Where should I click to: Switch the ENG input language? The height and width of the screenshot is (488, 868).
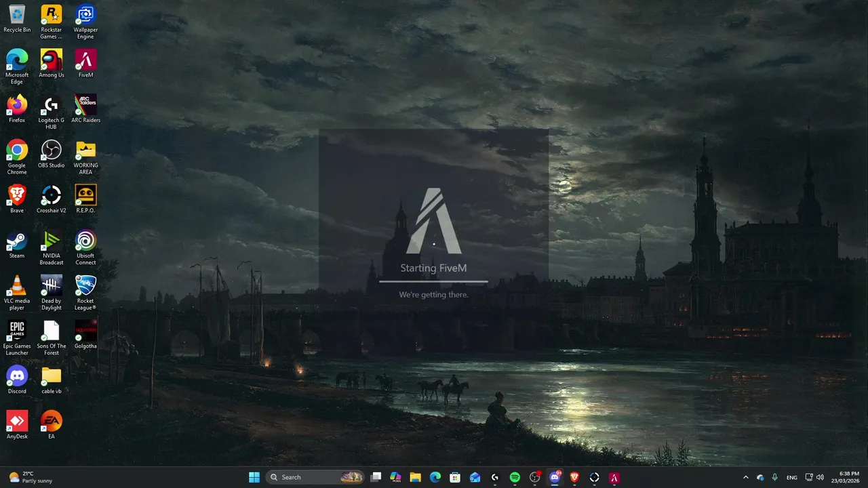[791, 477]
